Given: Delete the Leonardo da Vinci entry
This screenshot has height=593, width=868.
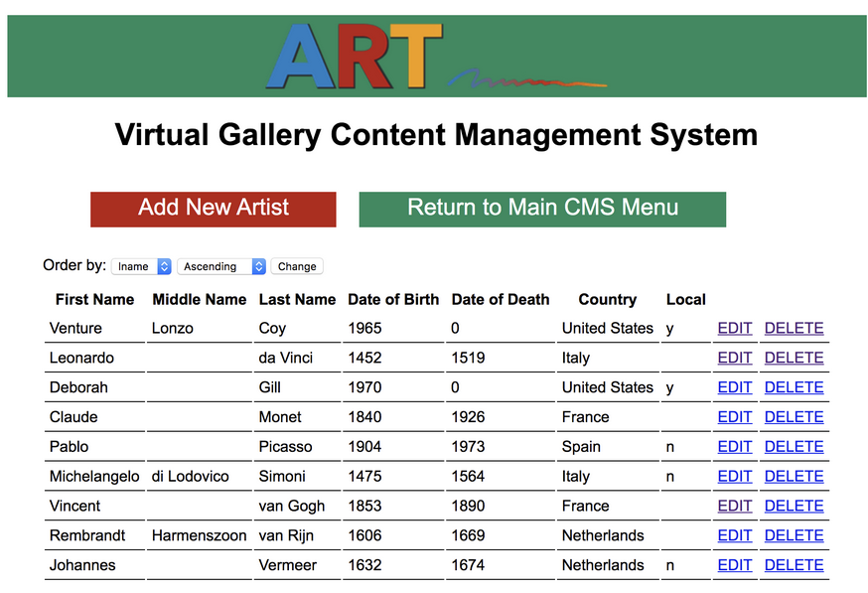Looking at the screenshot, I should 794,358.
